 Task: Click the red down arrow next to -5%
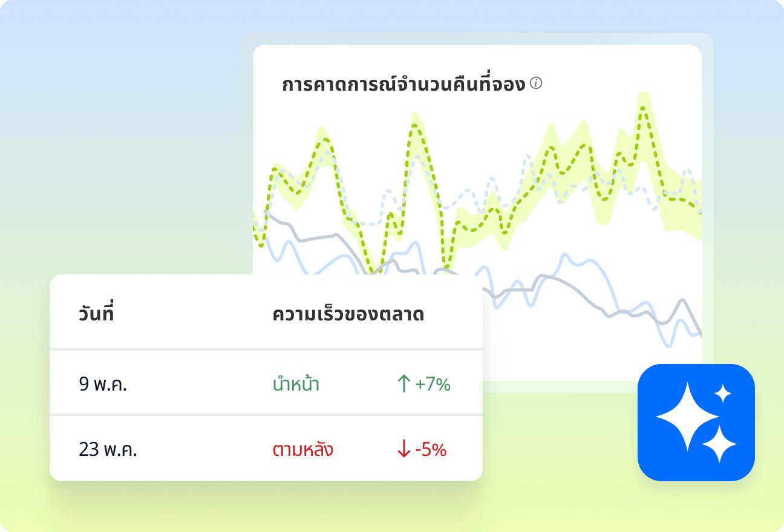point(403,450)
